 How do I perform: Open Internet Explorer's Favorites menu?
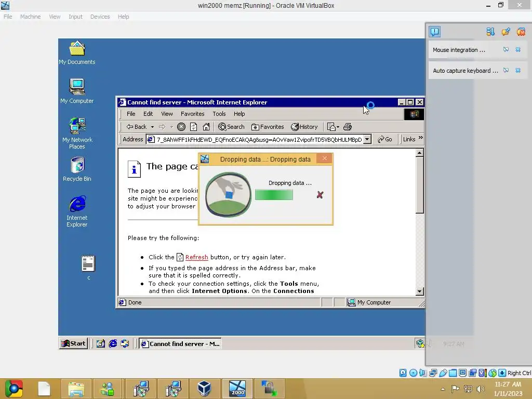(x=192, y=114)
